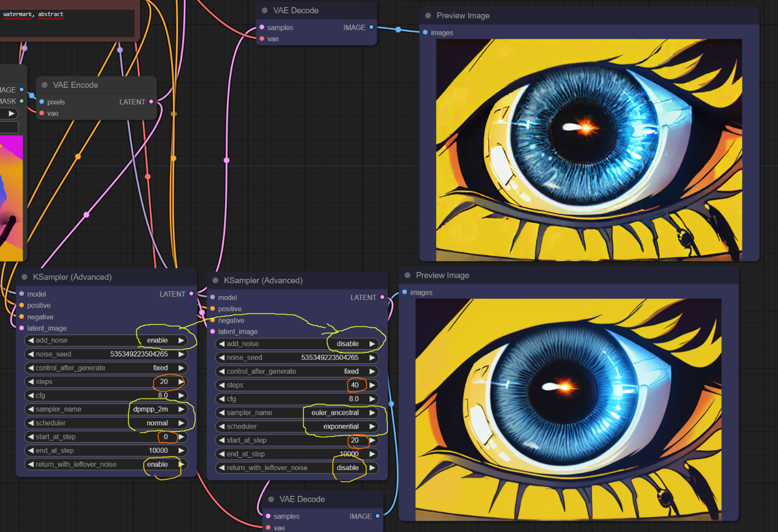Image resolution: width=778 pixels, height=532 pixels.
Task: Click the LATENT output socket on VAE Encode
Action: [151, 101]
